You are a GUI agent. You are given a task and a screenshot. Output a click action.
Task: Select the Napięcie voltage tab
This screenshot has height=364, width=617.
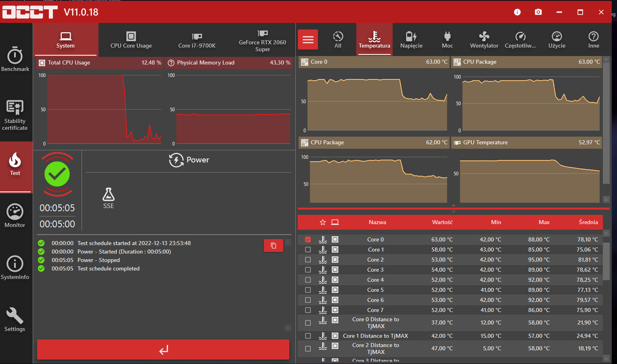(411, 40)
